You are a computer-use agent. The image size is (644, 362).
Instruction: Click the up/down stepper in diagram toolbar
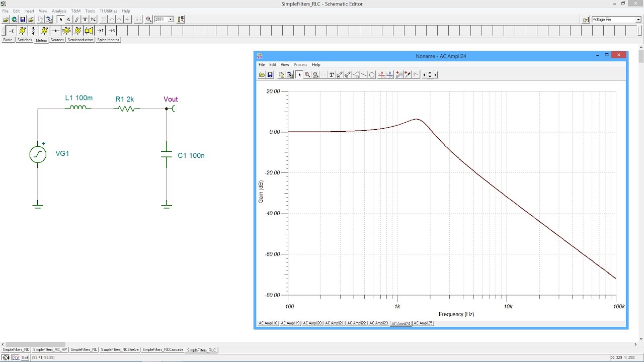430,75
